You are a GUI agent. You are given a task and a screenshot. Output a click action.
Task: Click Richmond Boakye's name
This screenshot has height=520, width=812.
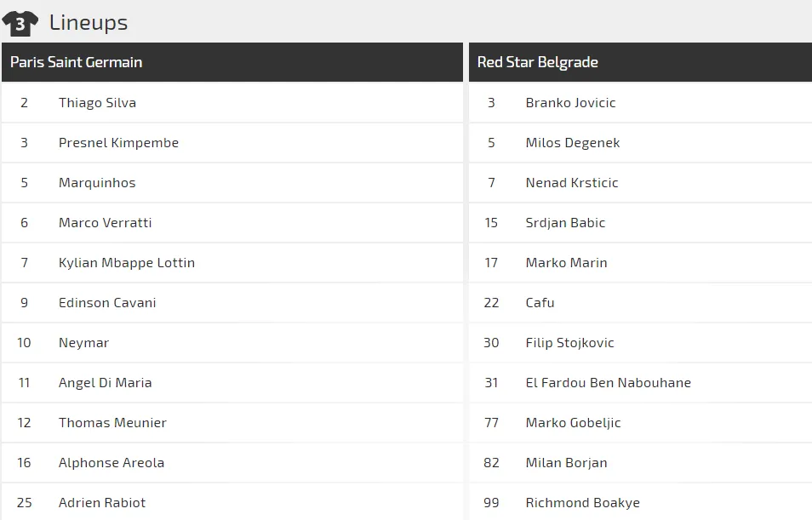pyautogui.click(x=582, y=503)
